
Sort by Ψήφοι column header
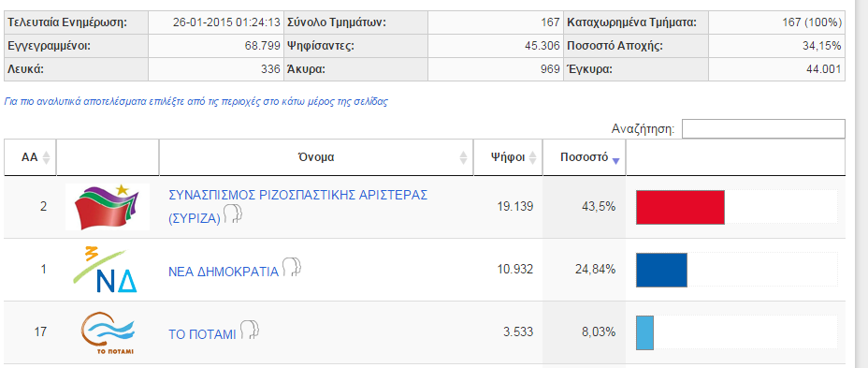tap(508, 157)
